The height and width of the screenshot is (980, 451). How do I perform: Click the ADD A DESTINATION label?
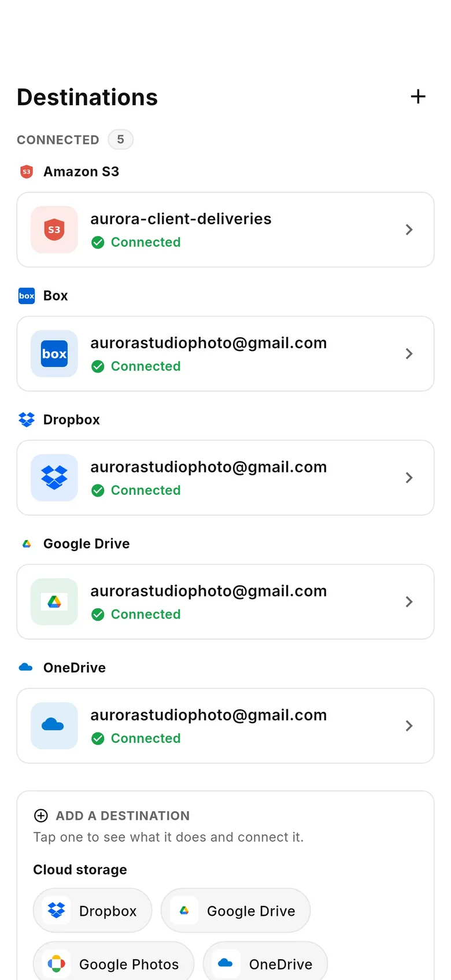click(x=123, y=816)
